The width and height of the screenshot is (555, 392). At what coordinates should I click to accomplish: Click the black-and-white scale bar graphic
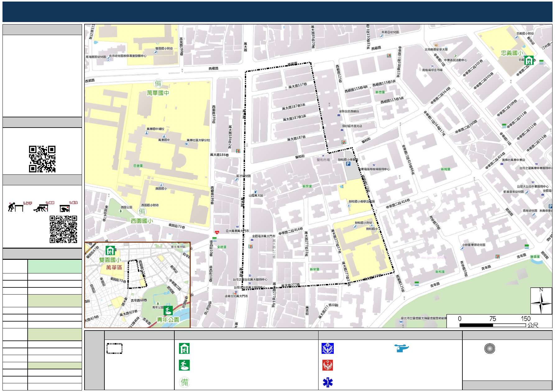(493, 325)
